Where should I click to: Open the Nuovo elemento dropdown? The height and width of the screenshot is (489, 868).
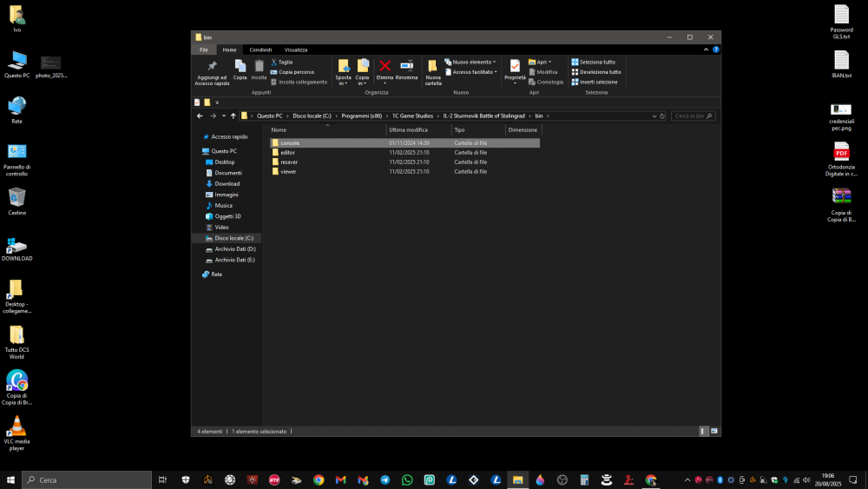pos(473,63)
